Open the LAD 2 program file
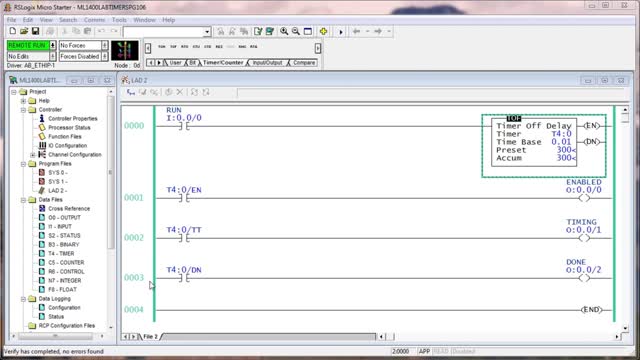 (x=57, y=191)
